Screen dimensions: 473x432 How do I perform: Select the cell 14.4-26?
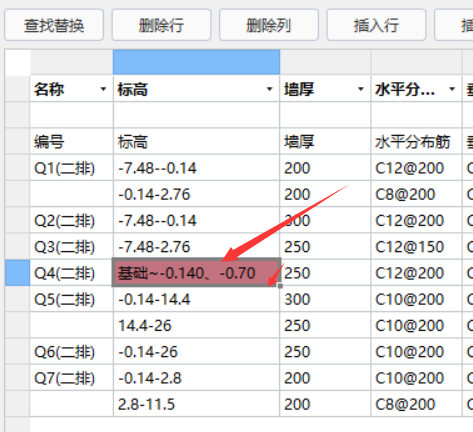pos(196,325)
